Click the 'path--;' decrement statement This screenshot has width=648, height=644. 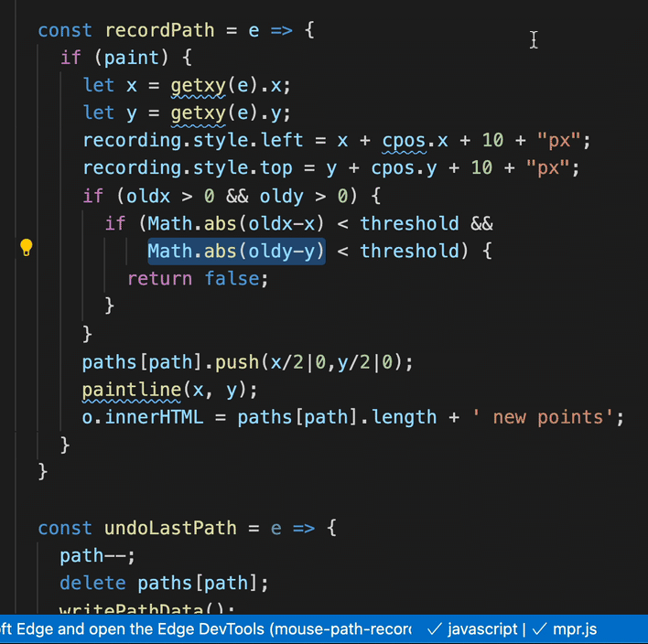98,555
